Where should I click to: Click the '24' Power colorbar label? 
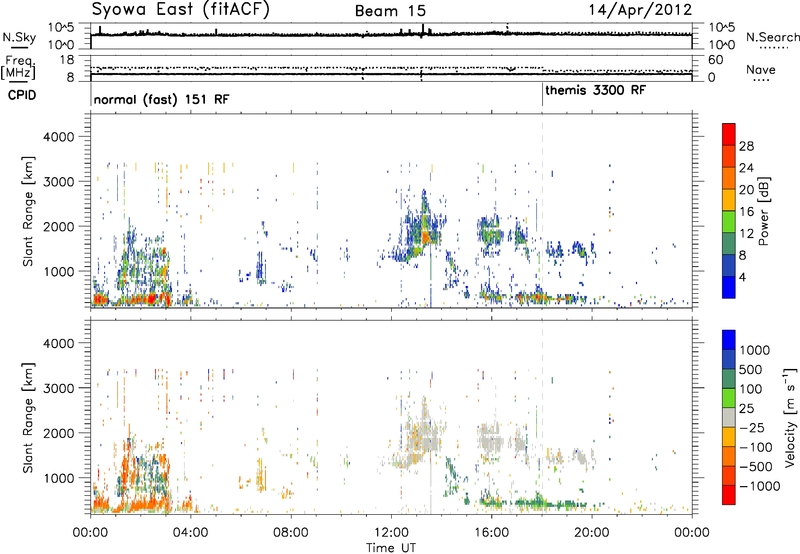(746, 168)
